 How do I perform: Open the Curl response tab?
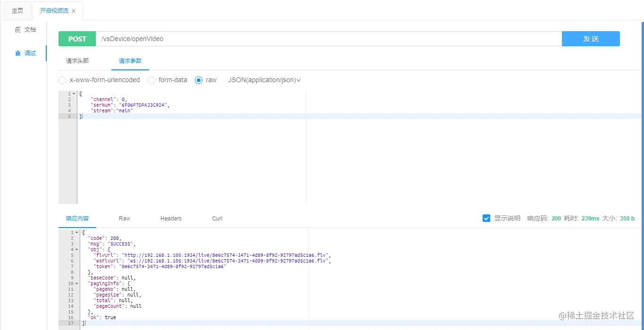pyautogui.click(x=217, y=219)
